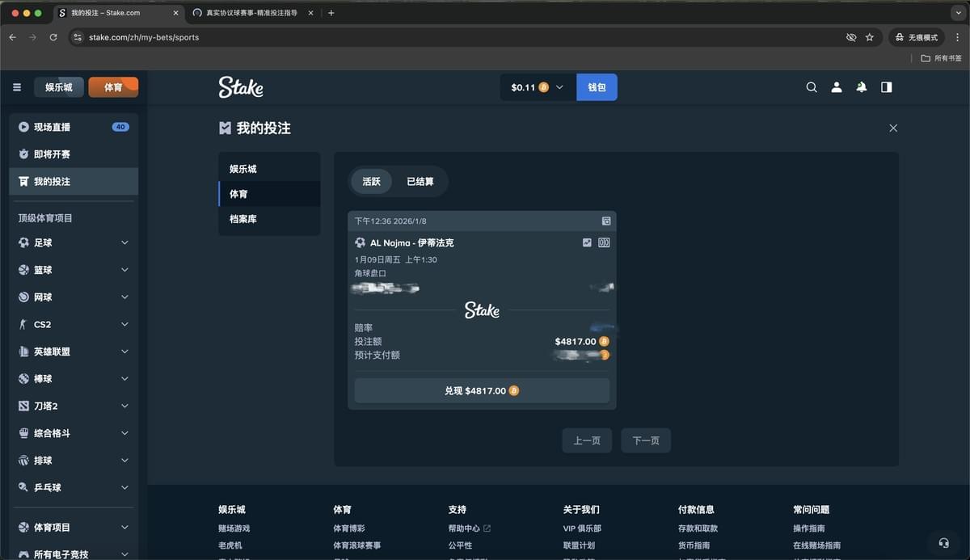Open the 所有书签 bookmarks folder
970x560 pixels.
pos(942,58)
